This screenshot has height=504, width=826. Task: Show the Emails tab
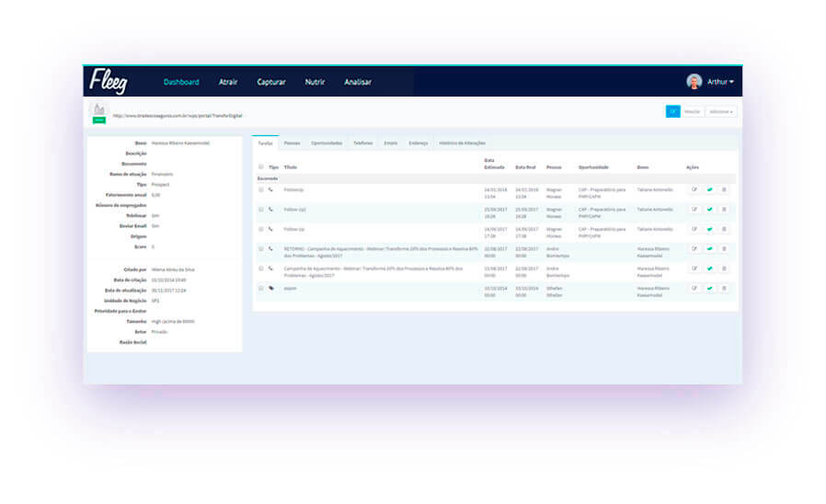pos(391,143)
